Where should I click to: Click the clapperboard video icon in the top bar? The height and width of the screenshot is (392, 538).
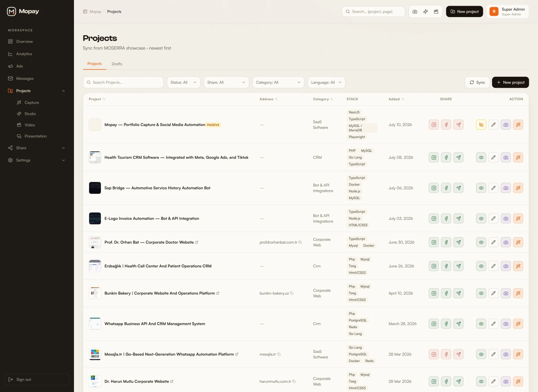click(436, 11)
